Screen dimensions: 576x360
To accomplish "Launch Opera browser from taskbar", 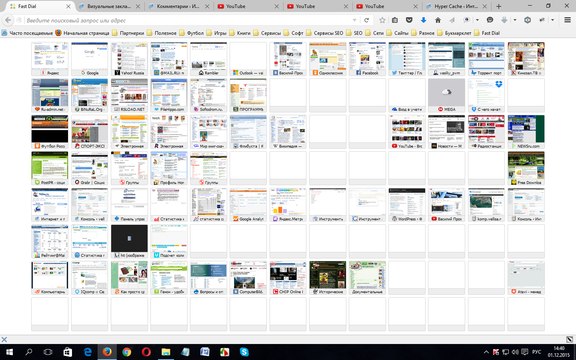I will (x=146, y=352).
